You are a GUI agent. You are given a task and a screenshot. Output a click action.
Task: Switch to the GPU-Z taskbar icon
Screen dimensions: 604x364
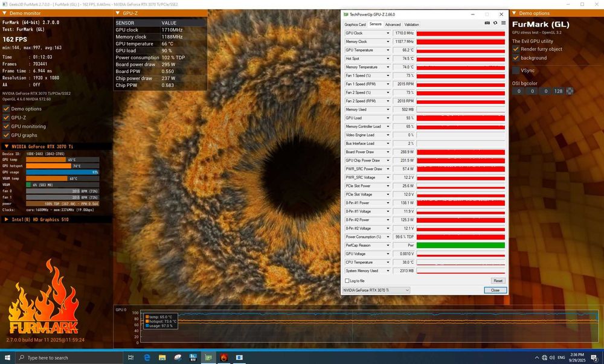click(x=208, y=357)
